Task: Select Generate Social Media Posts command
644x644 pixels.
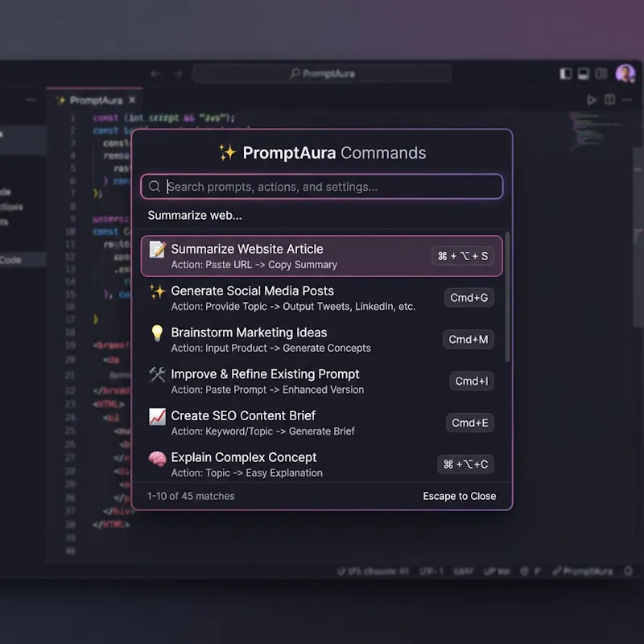Action: point(321,298)
